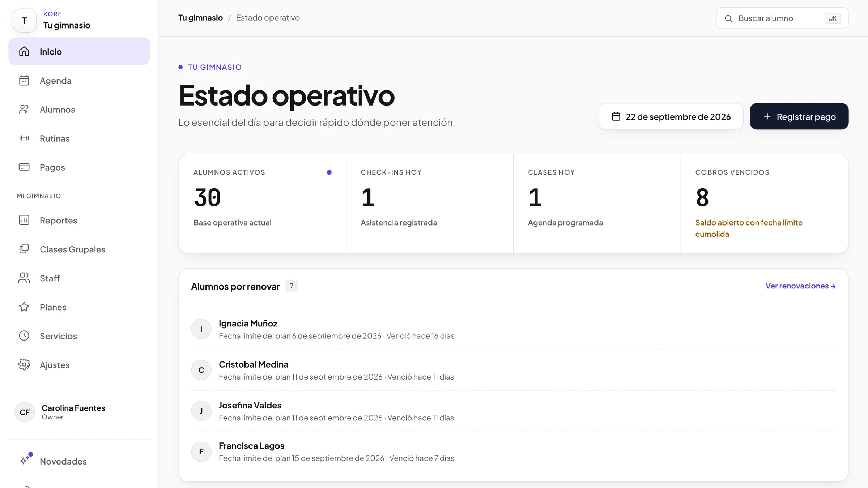Click the Reportes chart icon
This screenshot has height=488, width=868.
(x=24, y=220)
